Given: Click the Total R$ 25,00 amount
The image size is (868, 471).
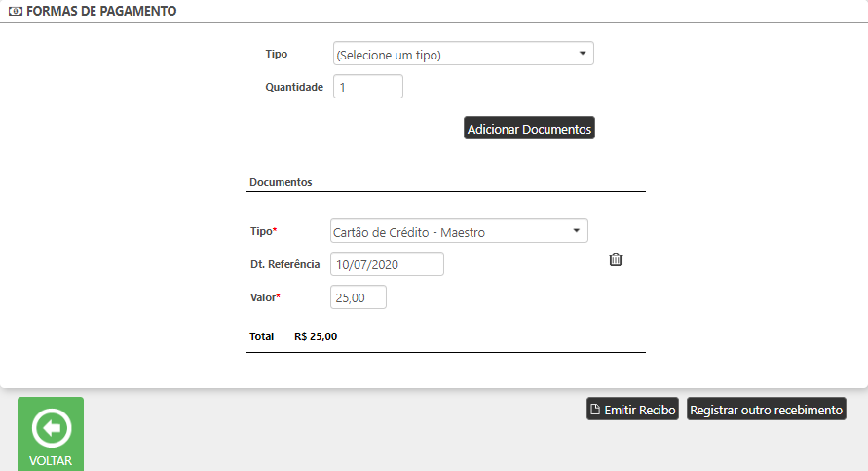Looking at the screenshot, I should coord(316,336).
